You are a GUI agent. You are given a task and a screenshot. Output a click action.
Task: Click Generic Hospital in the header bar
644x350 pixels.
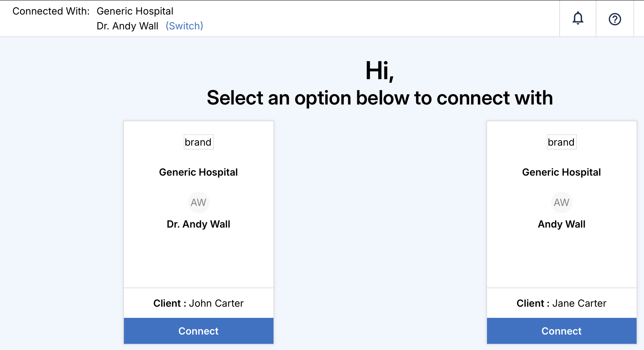[135, 11]
